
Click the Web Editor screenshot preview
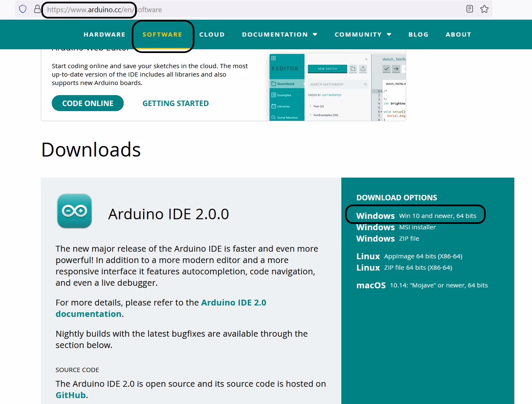pos(337,87)
